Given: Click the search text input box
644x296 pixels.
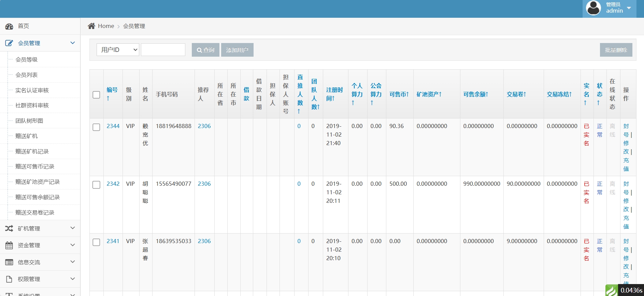Looking at the screenshot, I should coord(163,50).
